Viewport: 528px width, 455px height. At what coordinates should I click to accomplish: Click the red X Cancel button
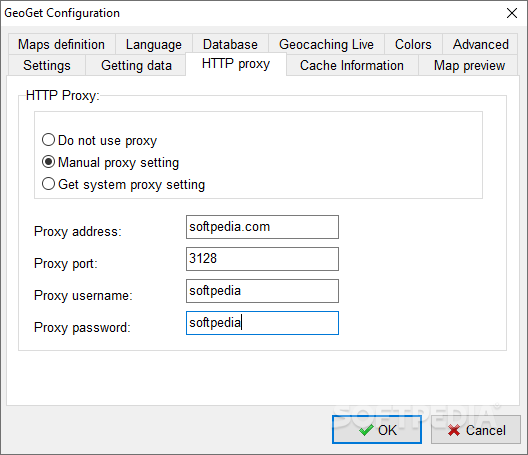click(475, 429)
